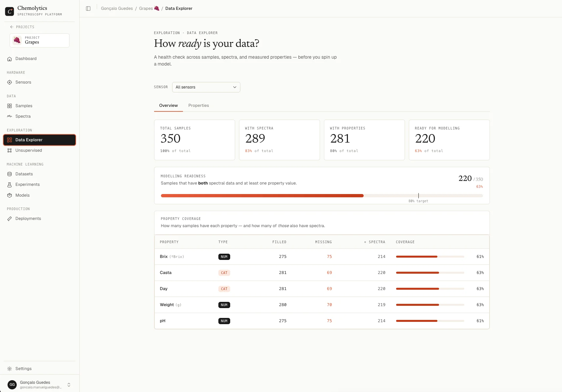Select the Overview tab

coord(168,106)
